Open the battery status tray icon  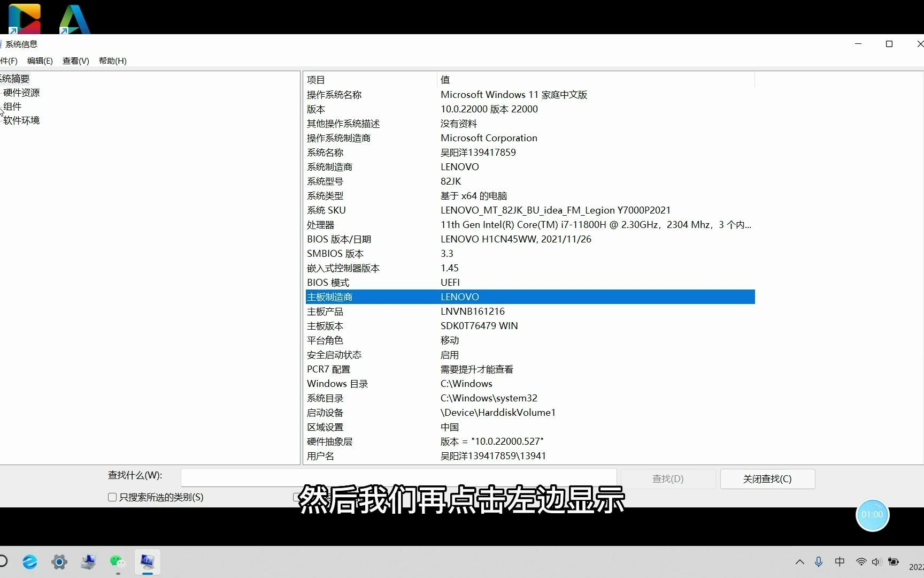pyautogui.click(x=893, y=562)
